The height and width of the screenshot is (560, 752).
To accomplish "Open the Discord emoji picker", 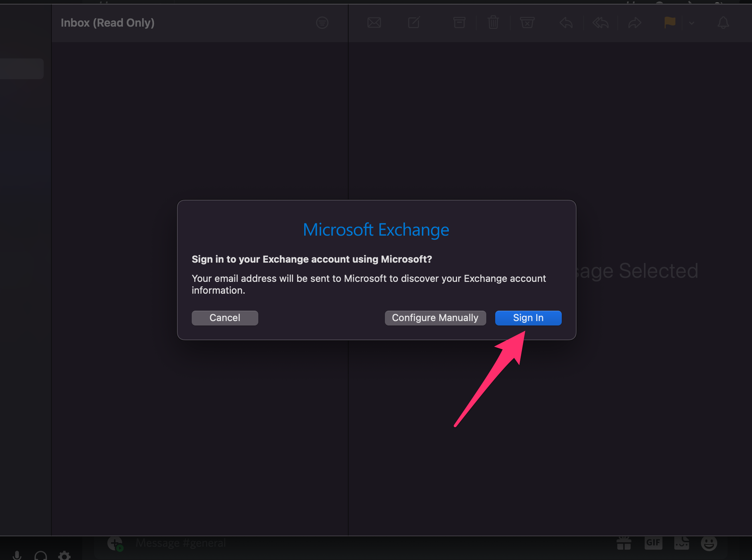I will click(x=709, y=543).
